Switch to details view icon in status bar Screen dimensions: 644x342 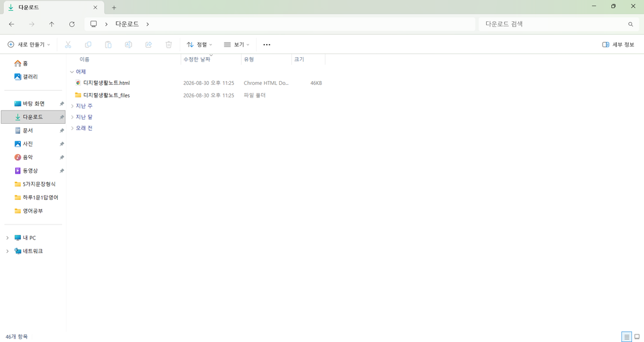click(626, 337)
